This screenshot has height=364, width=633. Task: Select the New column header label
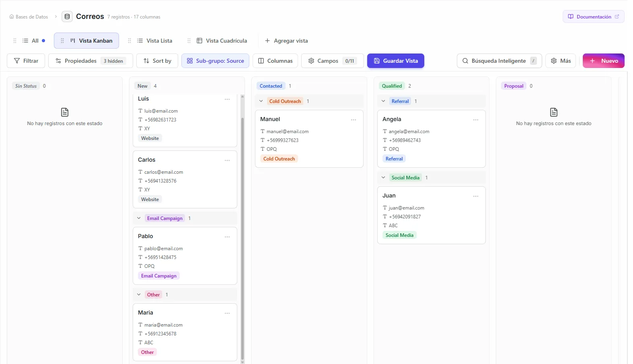[x=142, y=86]
